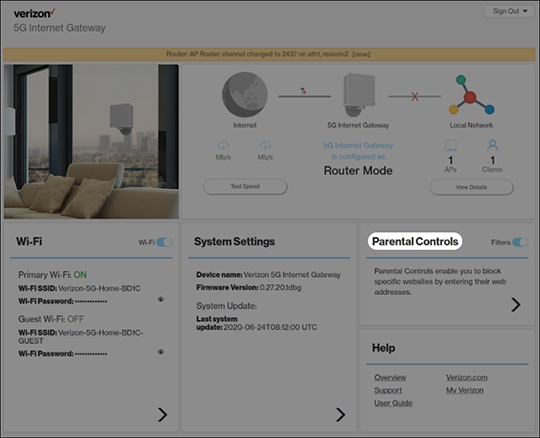Open the Verizon.com link

[x=467, y=377]
